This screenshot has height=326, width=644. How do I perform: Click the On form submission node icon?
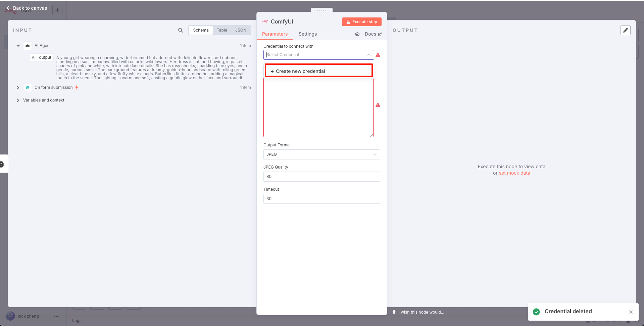[28, 87]
